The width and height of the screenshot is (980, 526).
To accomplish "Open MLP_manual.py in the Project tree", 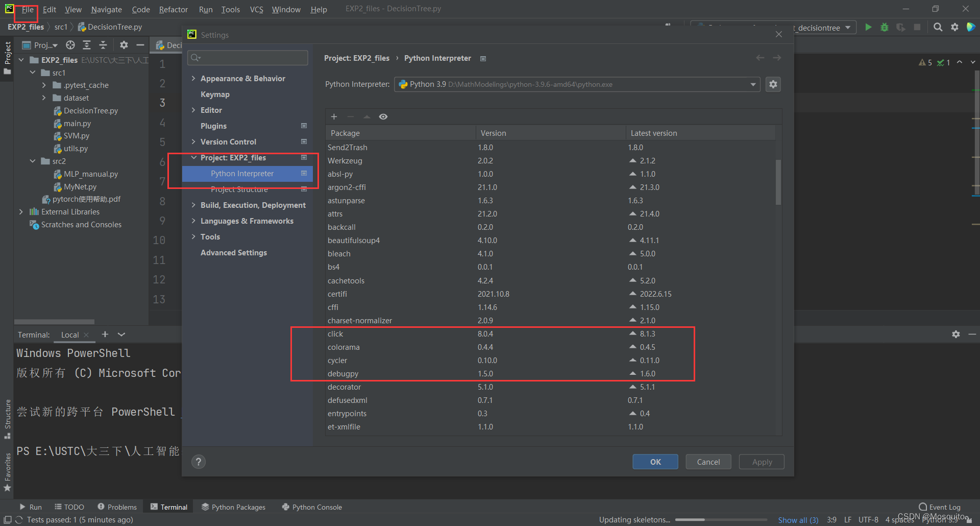I will pyautogui.click(x=90, y=174).
